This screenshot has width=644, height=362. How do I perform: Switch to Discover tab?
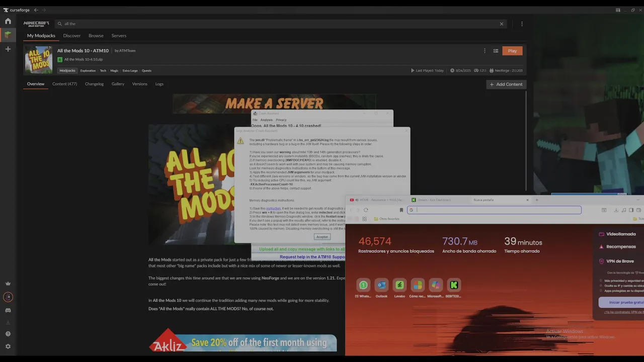pyautogui.click(x=72, y=36)
